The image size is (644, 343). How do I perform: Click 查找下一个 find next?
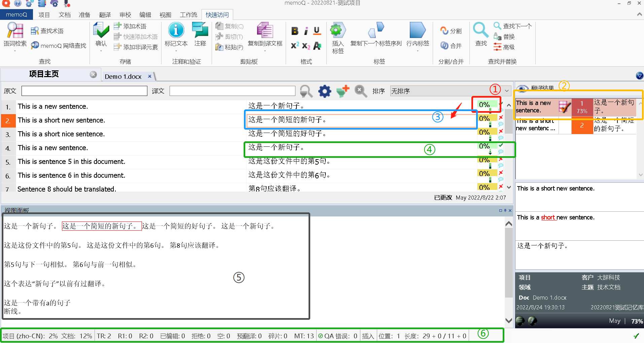click(x=513, y=26)
